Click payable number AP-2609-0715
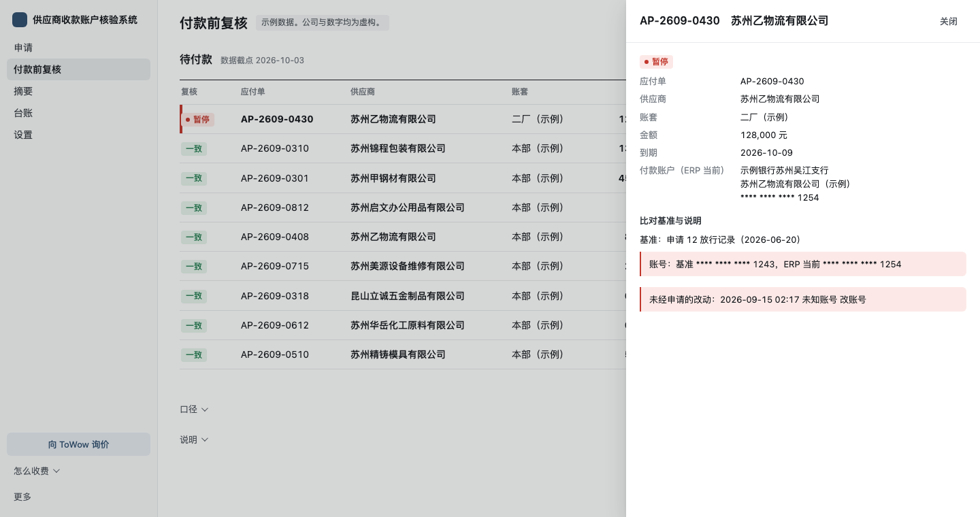Viewport: 980px width, 517px height. tap(275, 266)
